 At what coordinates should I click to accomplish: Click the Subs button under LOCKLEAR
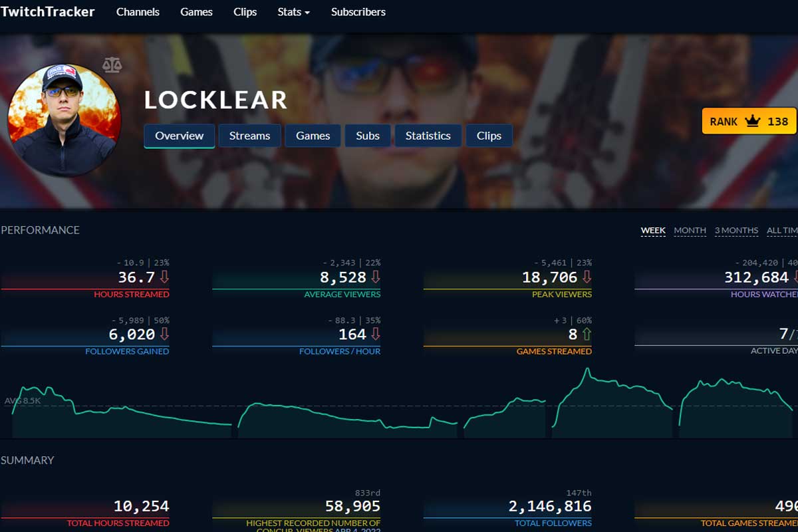(368, 136)
